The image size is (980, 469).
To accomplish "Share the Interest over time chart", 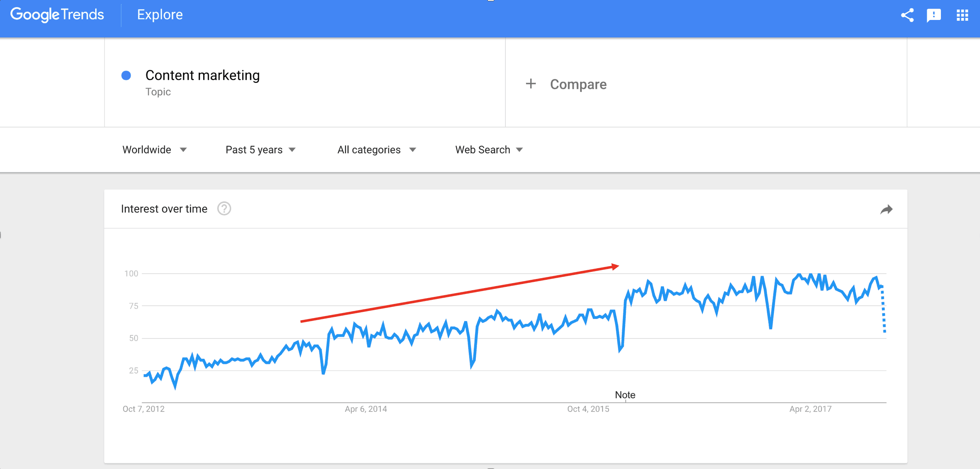I will tap(886, 210).
